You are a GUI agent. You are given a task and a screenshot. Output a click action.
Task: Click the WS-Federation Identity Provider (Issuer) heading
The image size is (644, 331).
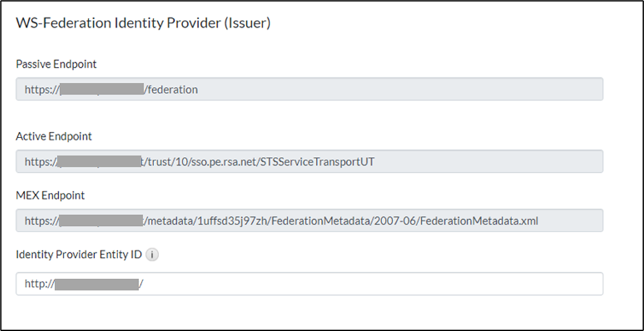[x=143, y=23]
